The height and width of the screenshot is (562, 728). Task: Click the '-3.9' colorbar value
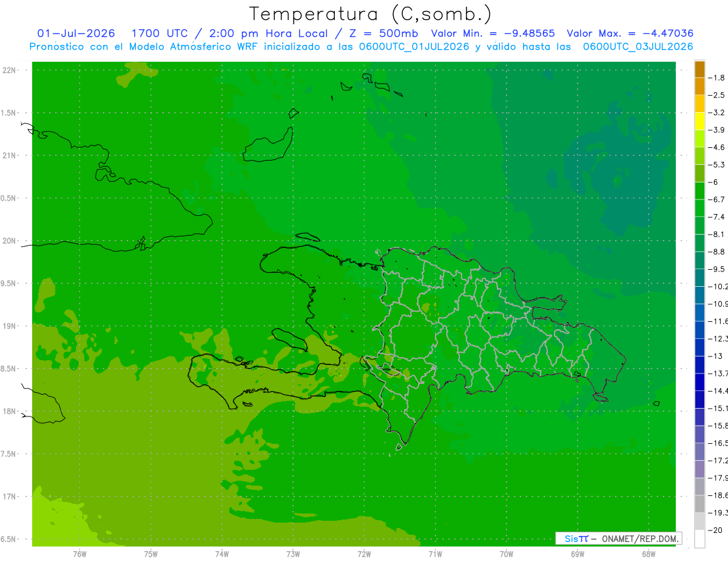716,130
